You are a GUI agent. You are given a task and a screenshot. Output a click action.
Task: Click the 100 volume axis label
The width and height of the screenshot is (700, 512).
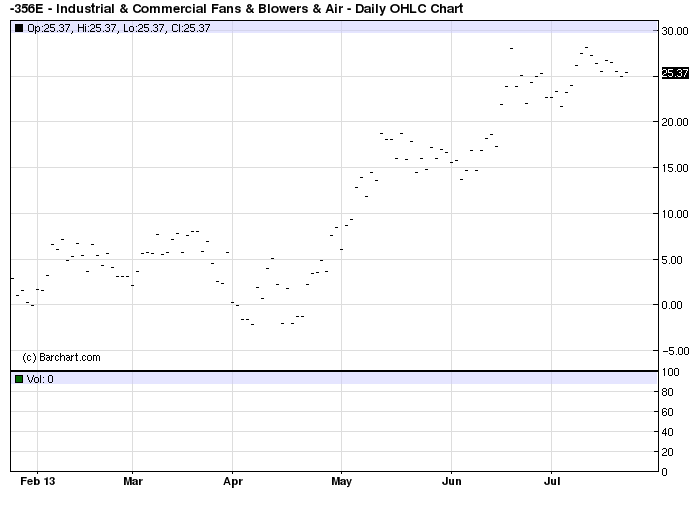671,372
